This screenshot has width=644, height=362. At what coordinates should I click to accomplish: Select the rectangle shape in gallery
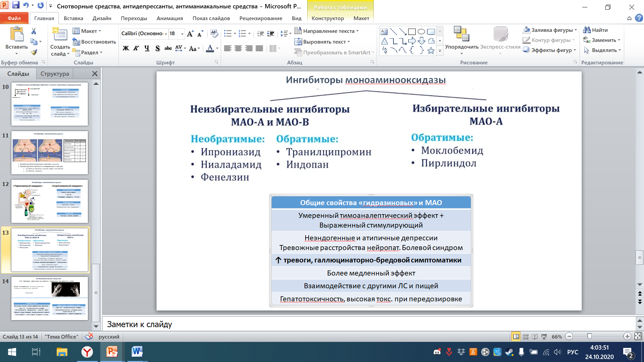tap(412, 32)
